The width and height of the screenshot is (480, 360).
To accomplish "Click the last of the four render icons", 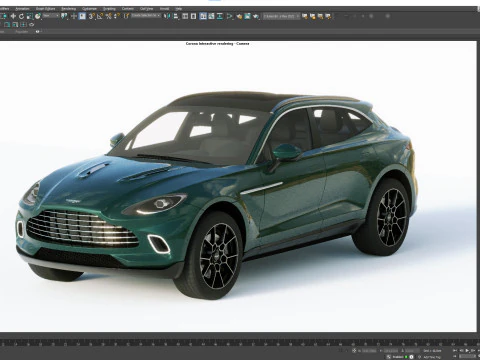I will tap(328, 16).
